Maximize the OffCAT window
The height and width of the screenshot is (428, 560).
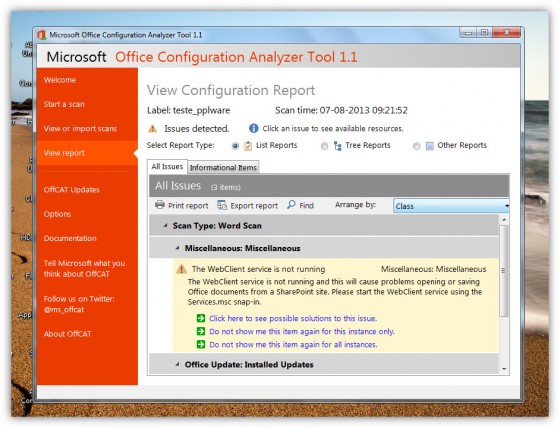pyautogui.click(x=484, y=33)
